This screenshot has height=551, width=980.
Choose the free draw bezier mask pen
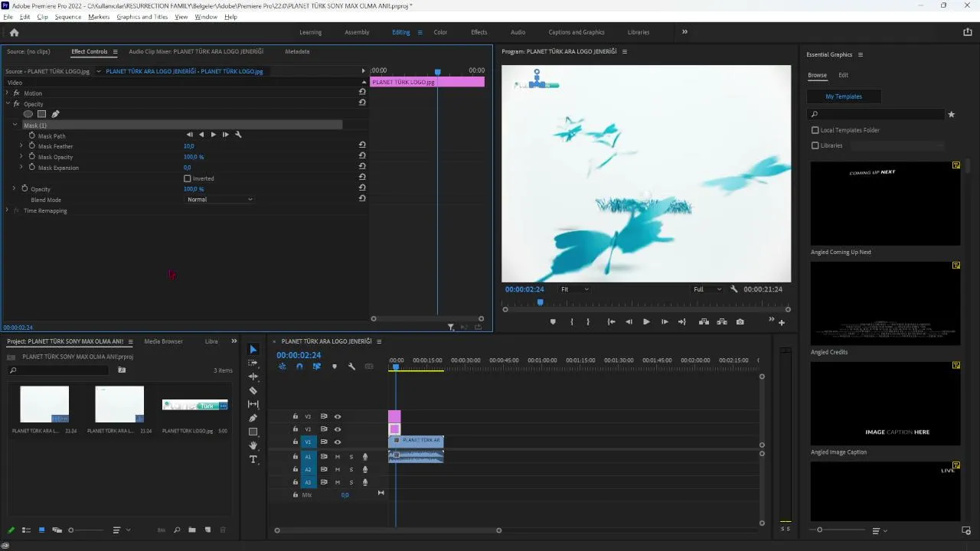point(55,114)
